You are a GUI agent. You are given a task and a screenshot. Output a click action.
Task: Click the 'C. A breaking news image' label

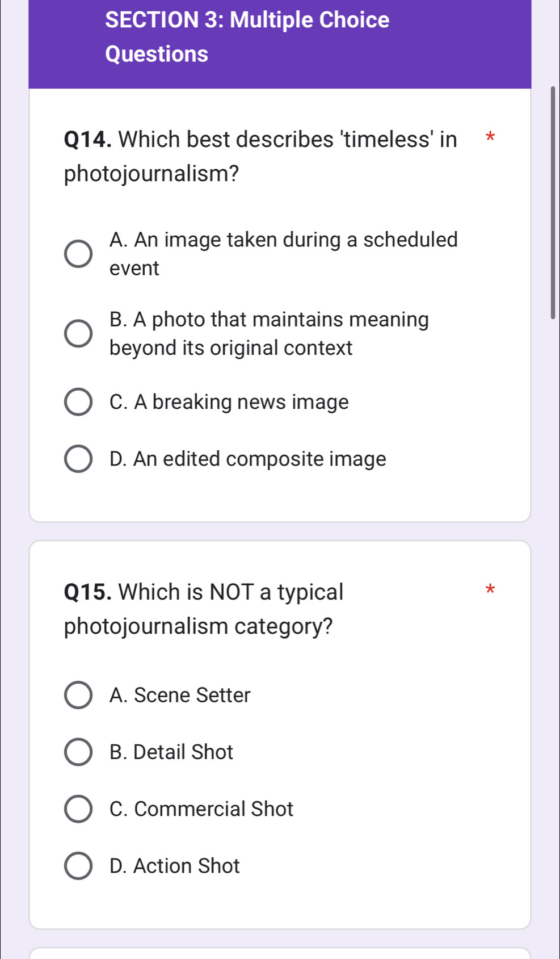pyautogui.click(x=229, y=402)
